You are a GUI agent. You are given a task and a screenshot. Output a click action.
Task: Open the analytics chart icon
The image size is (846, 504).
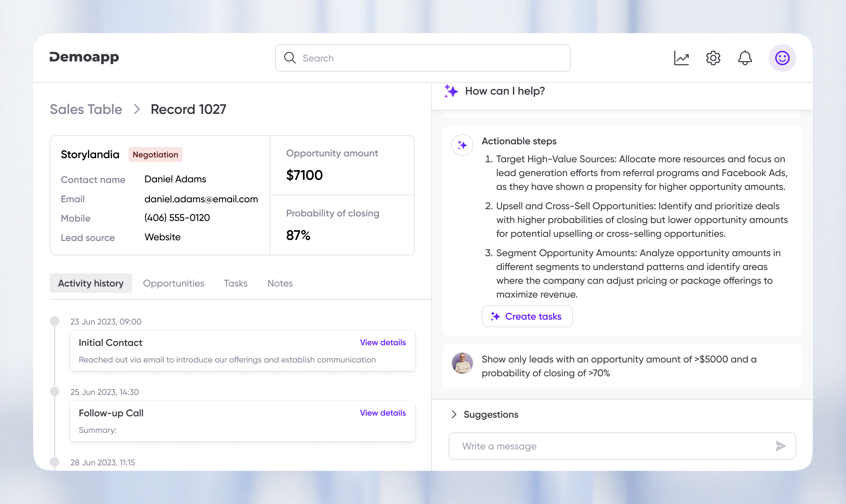(681, 58)
